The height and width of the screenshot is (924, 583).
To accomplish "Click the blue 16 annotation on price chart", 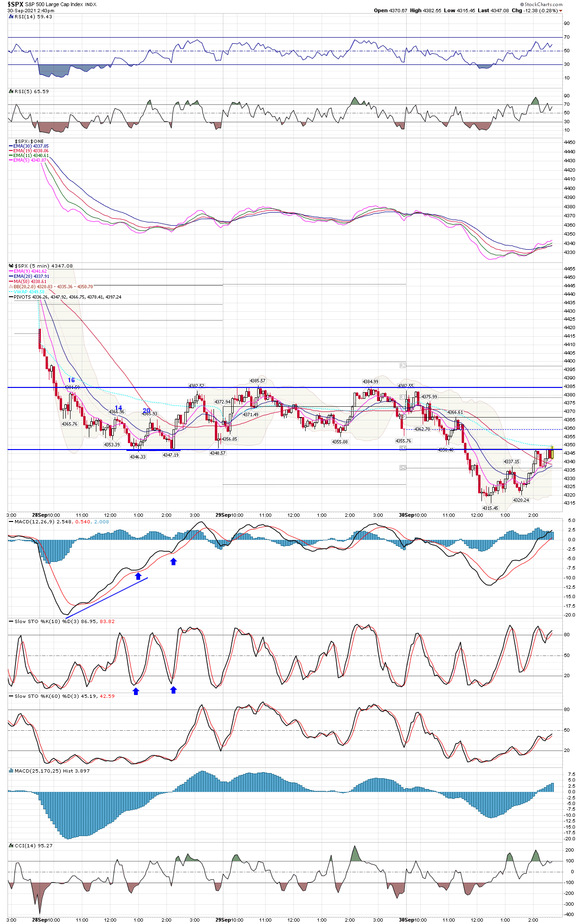I will [71, 380].
